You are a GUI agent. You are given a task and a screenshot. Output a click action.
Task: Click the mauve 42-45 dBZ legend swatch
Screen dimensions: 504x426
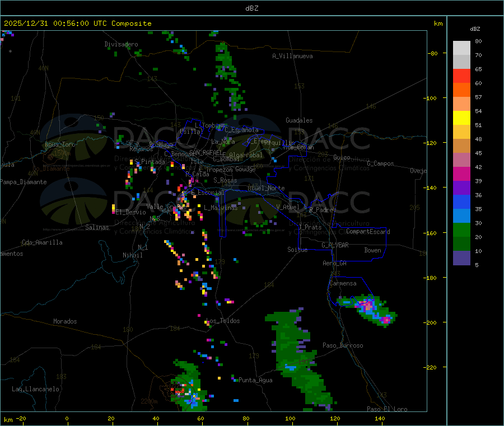[x=461, y=160]
